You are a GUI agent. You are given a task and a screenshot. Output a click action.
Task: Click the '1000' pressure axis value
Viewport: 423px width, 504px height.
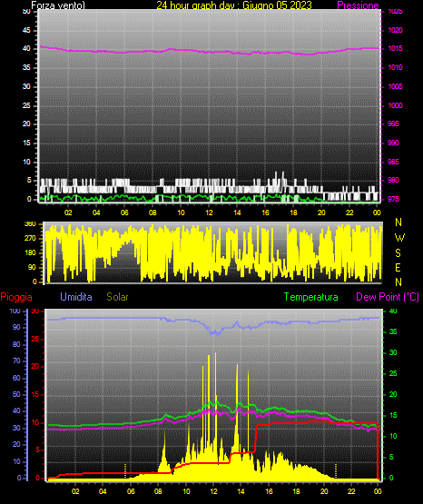[395, 105]
